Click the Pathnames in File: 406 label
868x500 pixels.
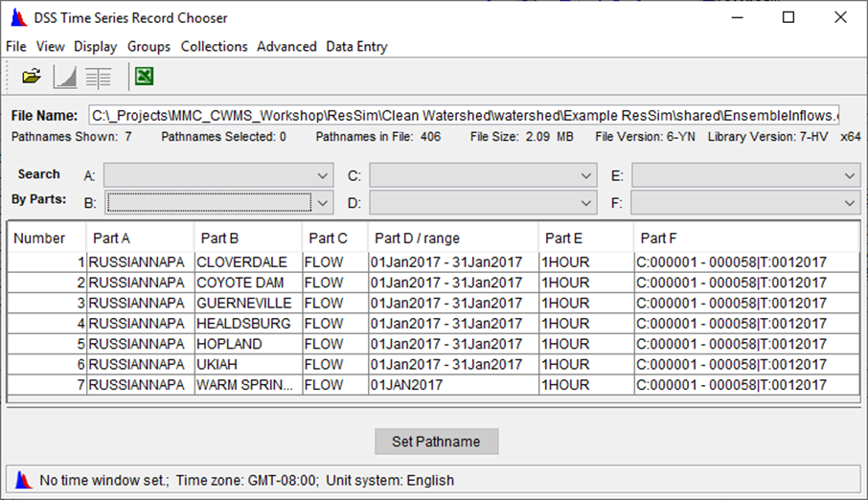(x=378, y=137)
